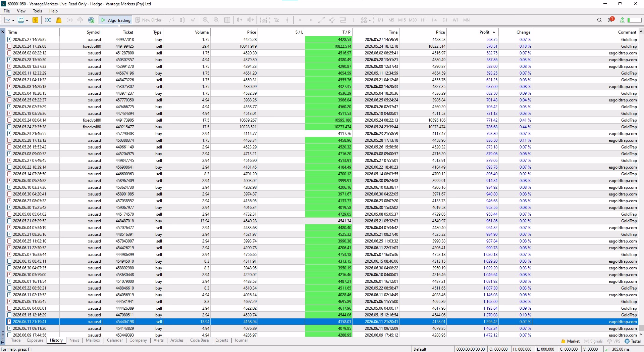Select the D1 timeframe

point(445,20)
